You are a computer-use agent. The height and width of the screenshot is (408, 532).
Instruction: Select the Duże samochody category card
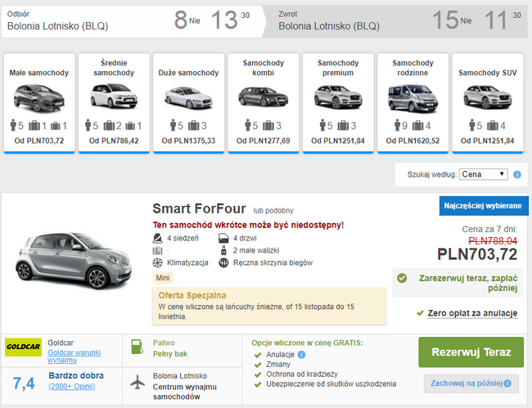(188, 103)
